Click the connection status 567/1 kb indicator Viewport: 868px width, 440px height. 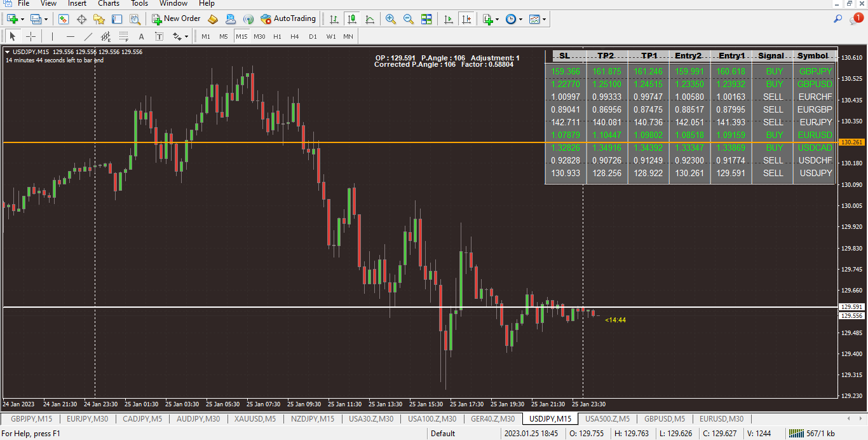click(812, 434)
